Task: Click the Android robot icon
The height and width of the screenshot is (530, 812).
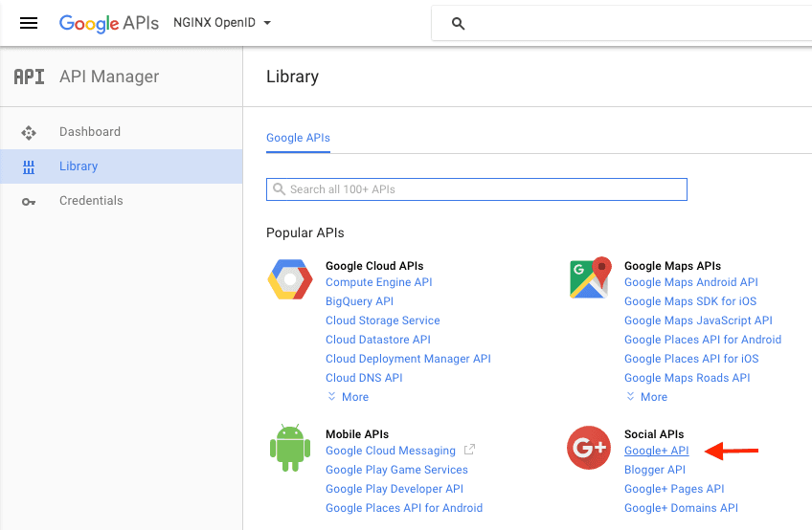Action: click(x=290, y=449)
